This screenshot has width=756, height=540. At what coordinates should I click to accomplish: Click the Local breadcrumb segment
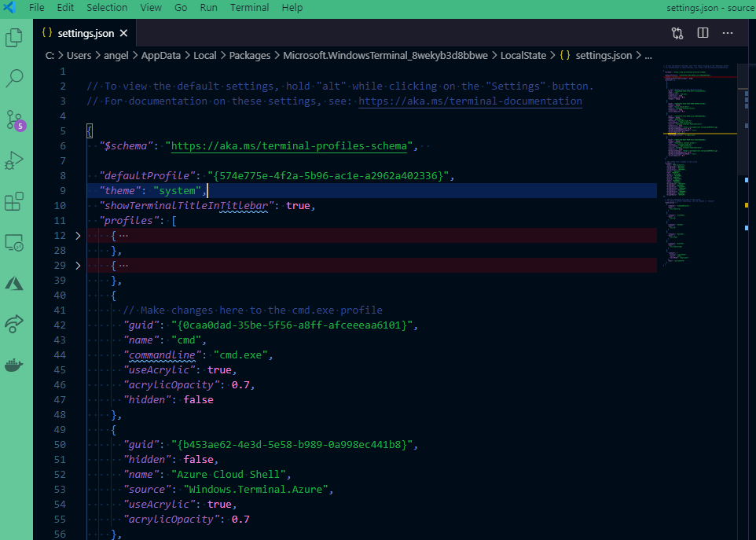coord(205,56)
